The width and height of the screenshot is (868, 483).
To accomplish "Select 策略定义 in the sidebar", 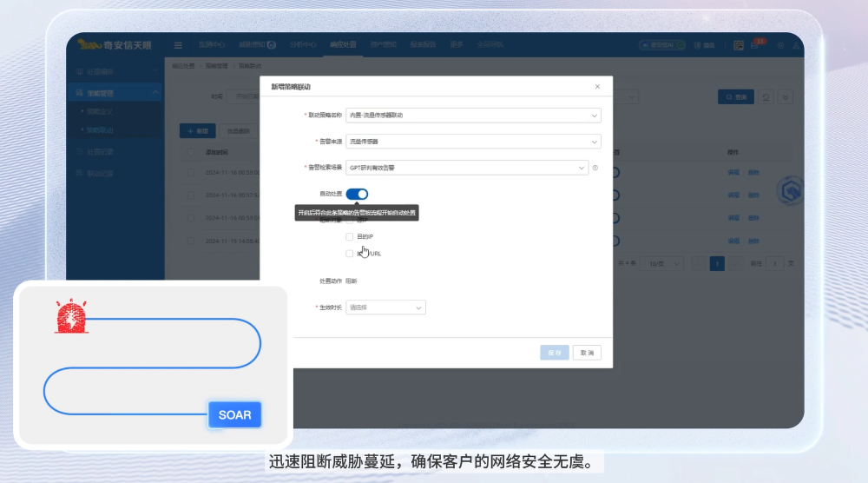I will 100,111.
